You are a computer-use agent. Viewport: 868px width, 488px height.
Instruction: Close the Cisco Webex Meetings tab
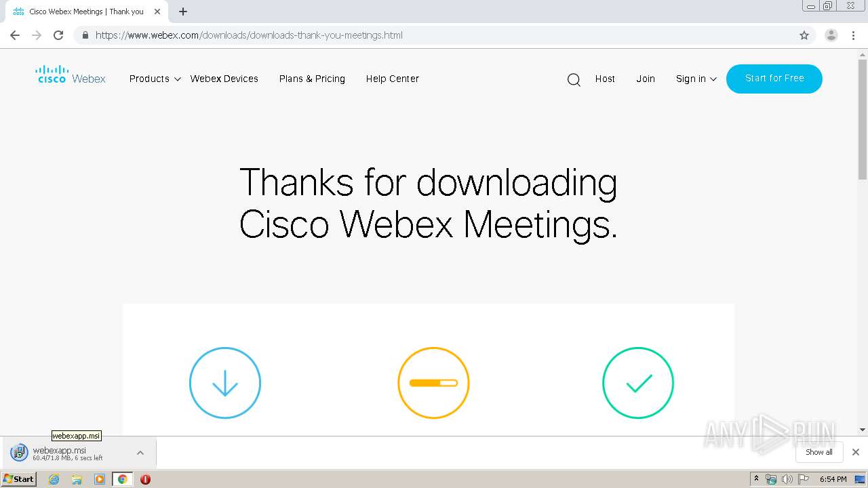tap(157, 12)
